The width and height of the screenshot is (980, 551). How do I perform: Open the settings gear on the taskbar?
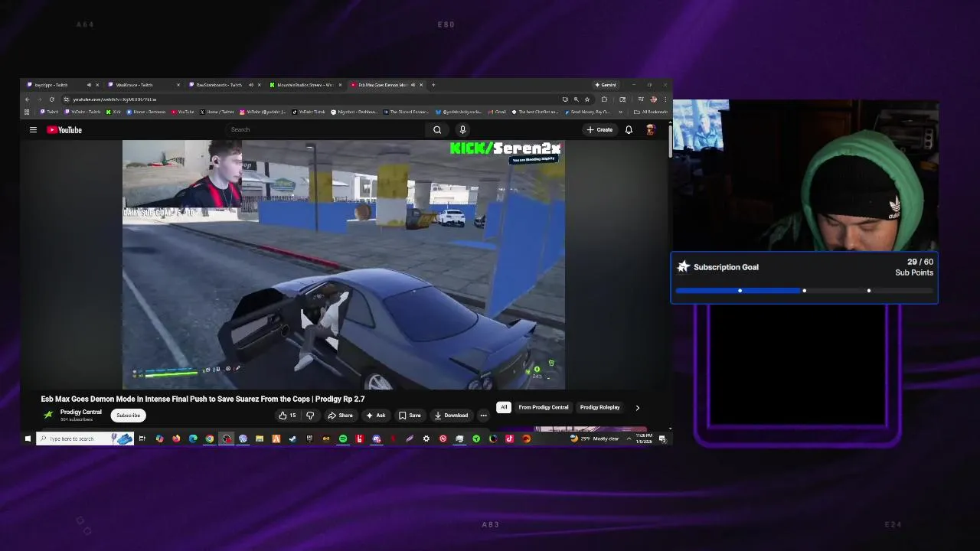[426, 439]
